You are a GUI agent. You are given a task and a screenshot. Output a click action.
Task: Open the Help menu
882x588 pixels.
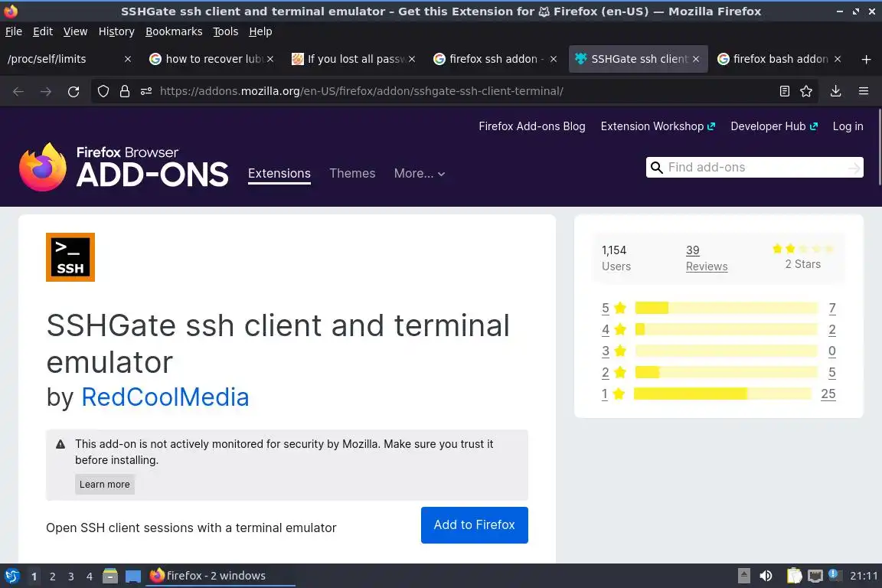click(x=260, y=31)
